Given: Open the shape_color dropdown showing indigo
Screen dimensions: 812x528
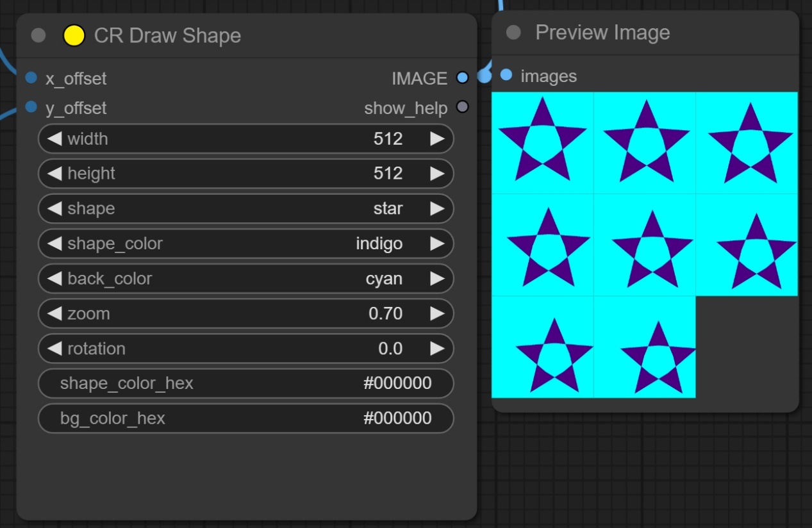Looking at the screenshot, I should click(245, 243).
